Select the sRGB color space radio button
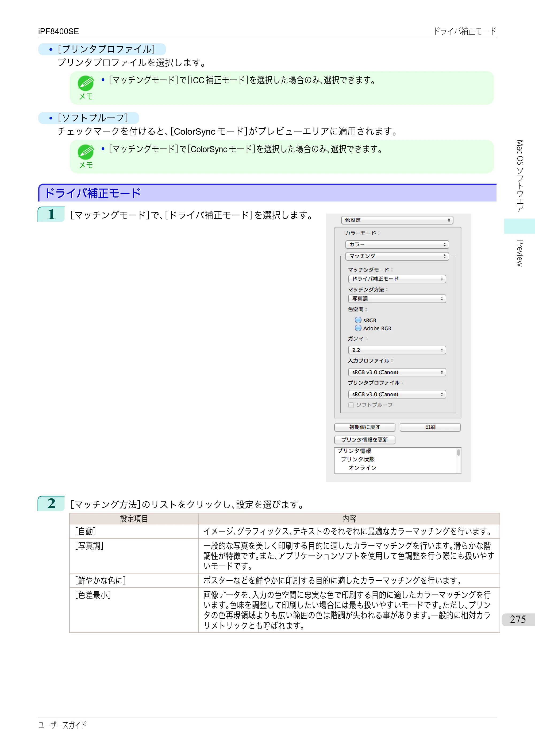The height and width of the screenshot is (756, 535). (358, 320)
